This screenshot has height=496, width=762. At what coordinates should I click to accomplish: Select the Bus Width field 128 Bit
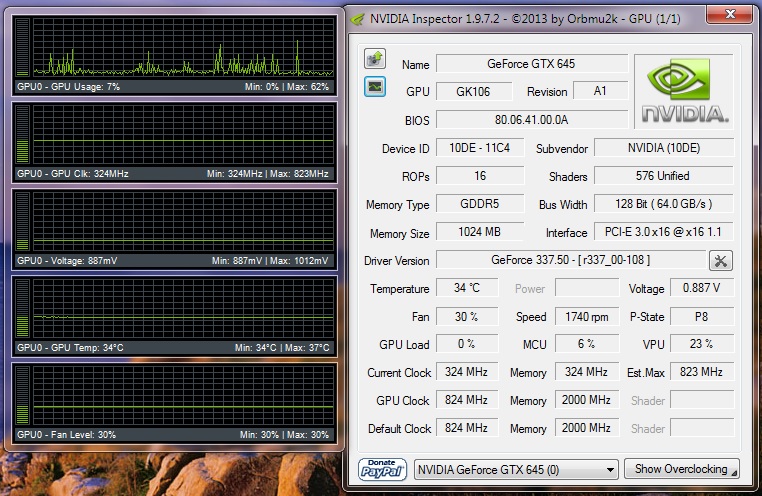[x=664, y=204]
